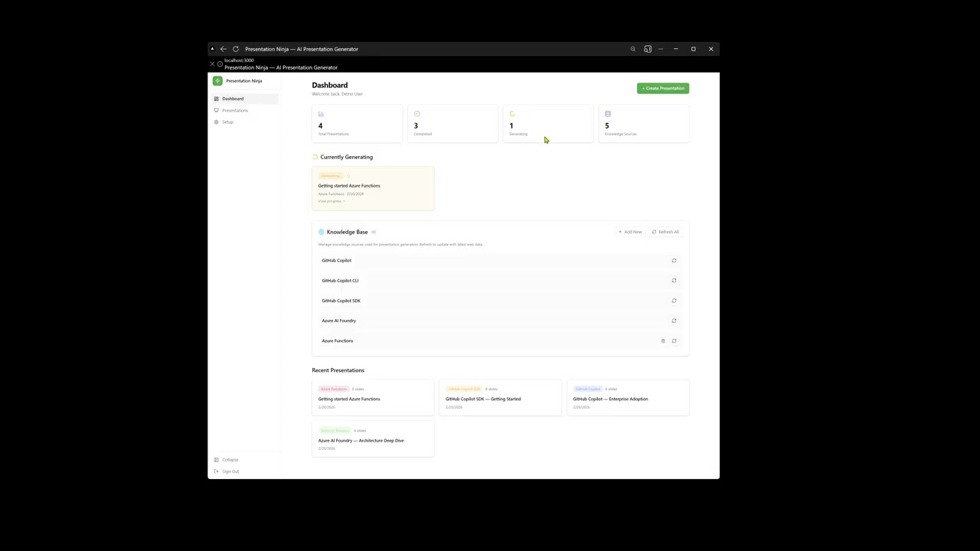Click the blue GitHub Copilot tag

coord(588,389)
